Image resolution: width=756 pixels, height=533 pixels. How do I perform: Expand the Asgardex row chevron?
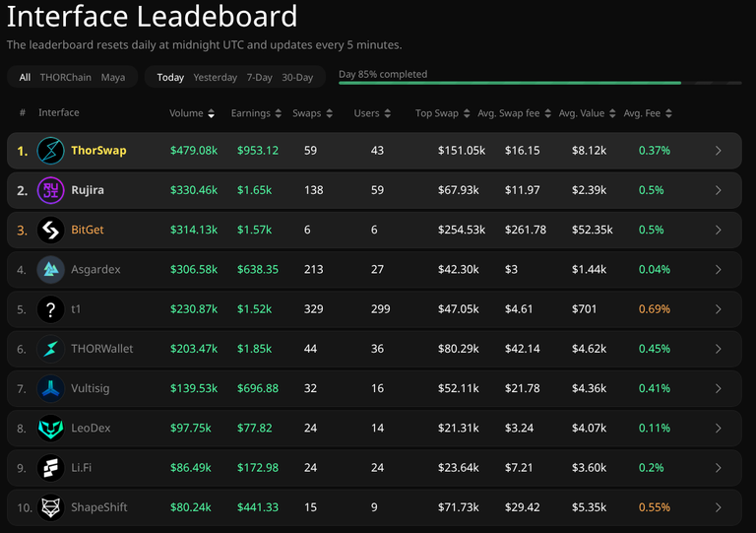(719, 270)
